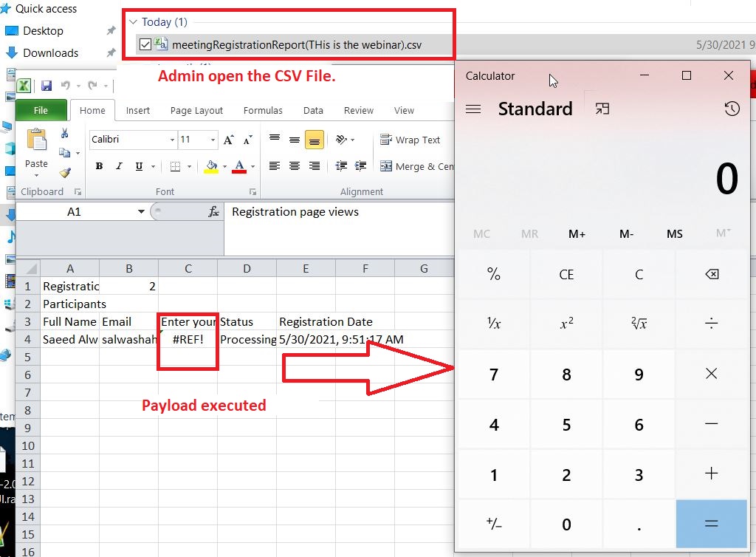Toggle Wrap Text
The height and width of the screenshot is (557, 756).
pyautogui.click(x=410, y=140)
